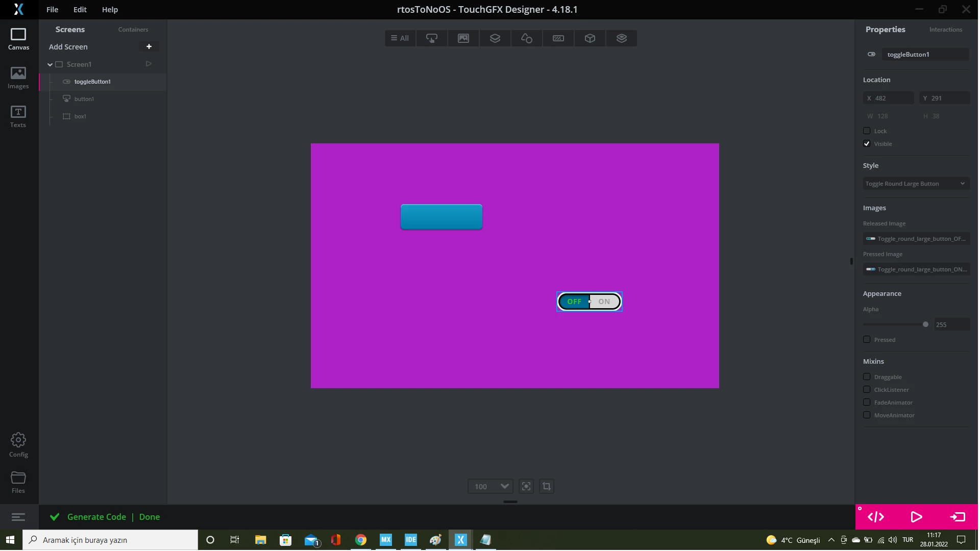Show All widgets category
Viewport: 980px width, 551px height.
click(400, 38)
